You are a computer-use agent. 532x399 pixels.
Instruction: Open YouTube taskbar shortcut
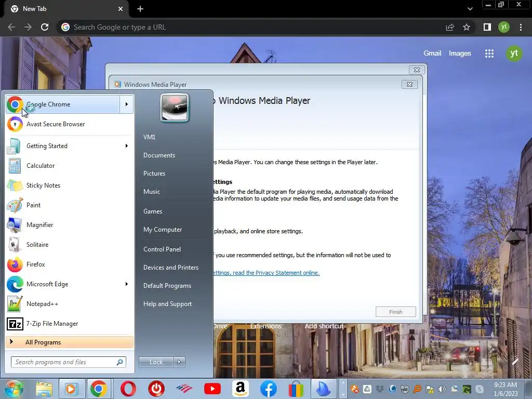(212, 389)
